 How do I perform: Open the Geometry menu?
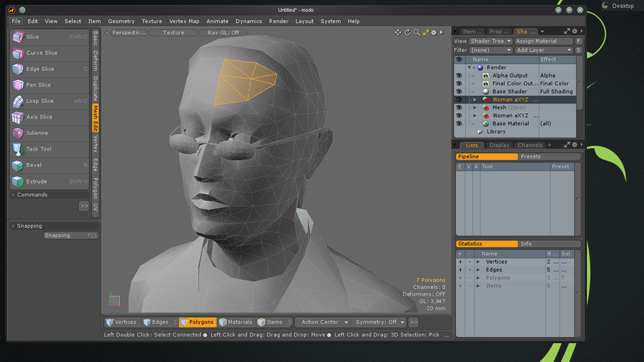tap(121, 21)
